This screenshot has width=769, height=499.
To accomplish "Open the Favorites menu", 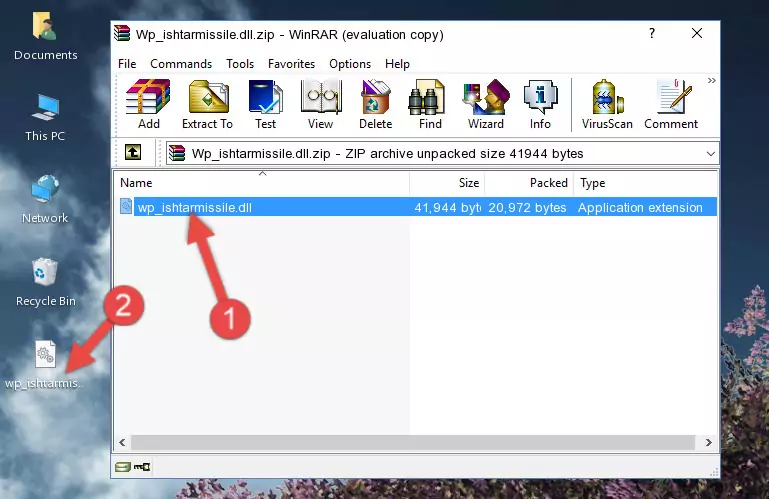I will 291,64.
